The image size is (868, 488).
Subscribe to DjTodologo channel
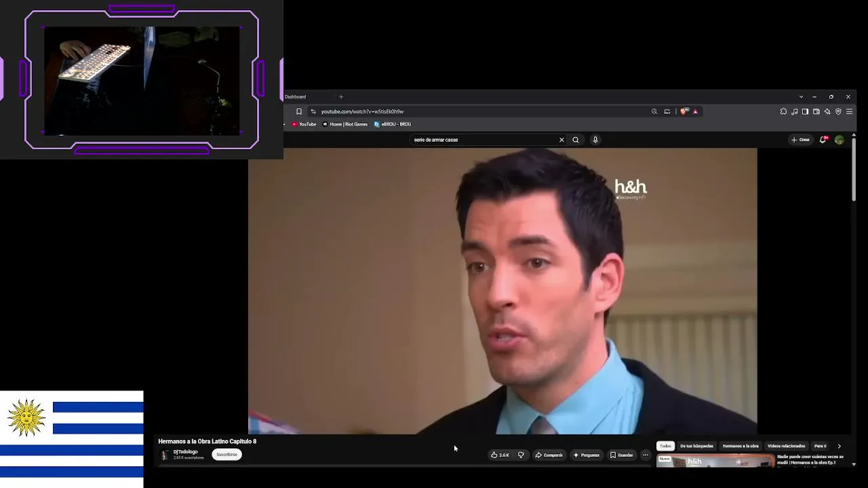click(x=227, y=454)
